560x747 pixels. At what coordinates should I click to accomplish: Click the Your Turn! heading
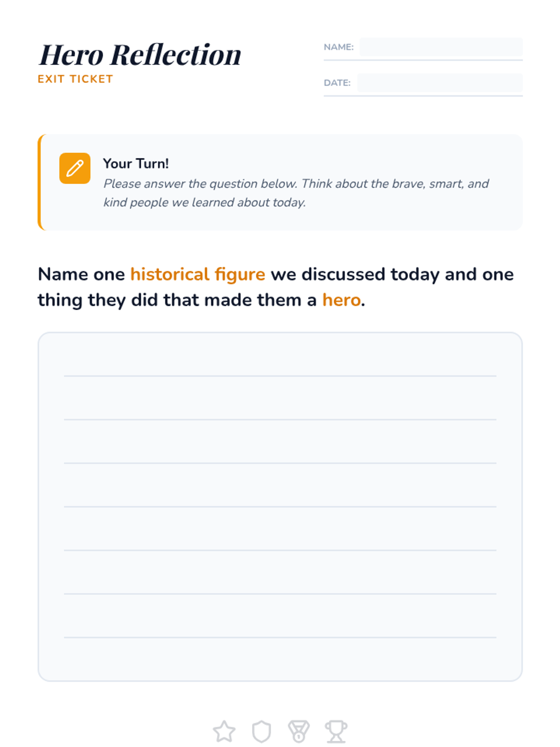(x=136, y=163)
